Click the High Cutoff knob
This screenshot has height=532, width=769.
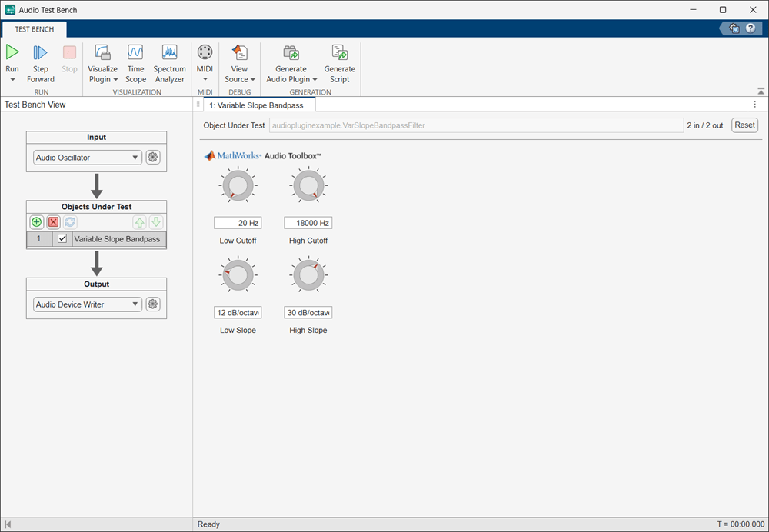coord(308,186)
